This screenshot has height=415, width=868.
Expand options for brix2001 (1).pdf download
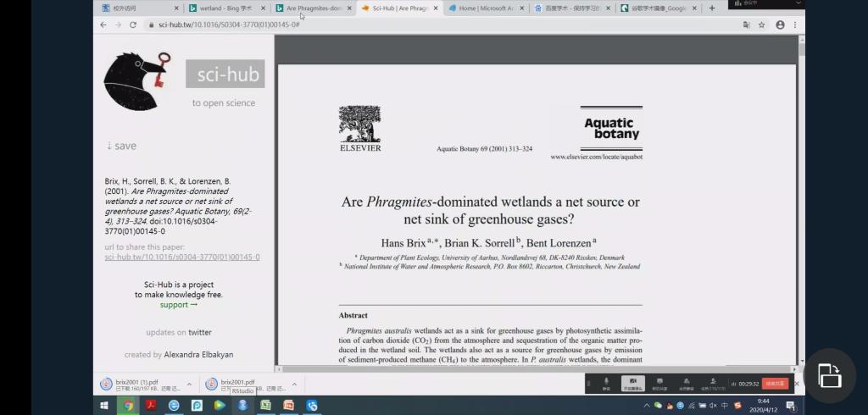pos(189,385)
